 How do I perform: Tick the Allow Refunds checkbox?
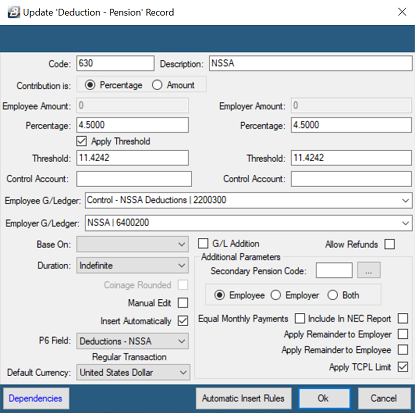[389, 244]
